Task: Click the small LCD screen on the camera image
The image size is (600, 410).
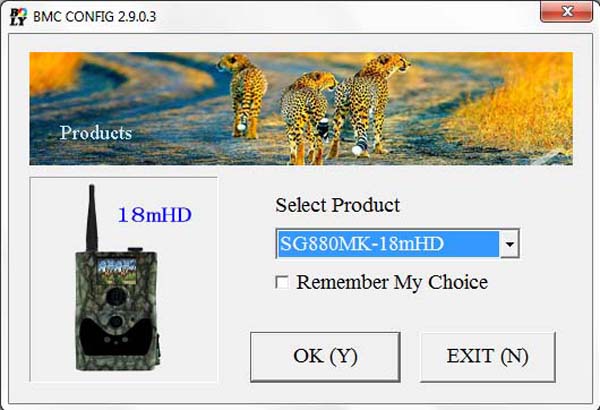Action: click(x=117, y=271)
